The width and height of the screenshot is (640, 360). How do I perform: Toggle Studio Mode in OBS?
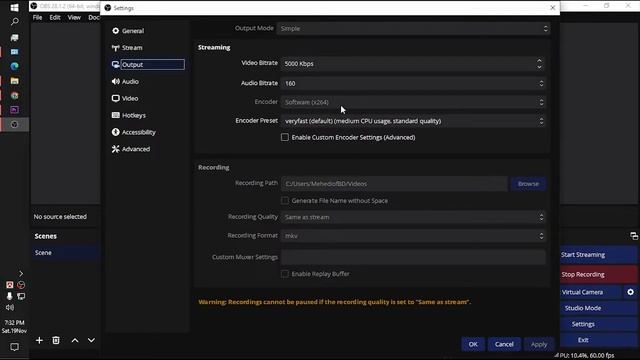pyautogui.click(x=598, y=308)
